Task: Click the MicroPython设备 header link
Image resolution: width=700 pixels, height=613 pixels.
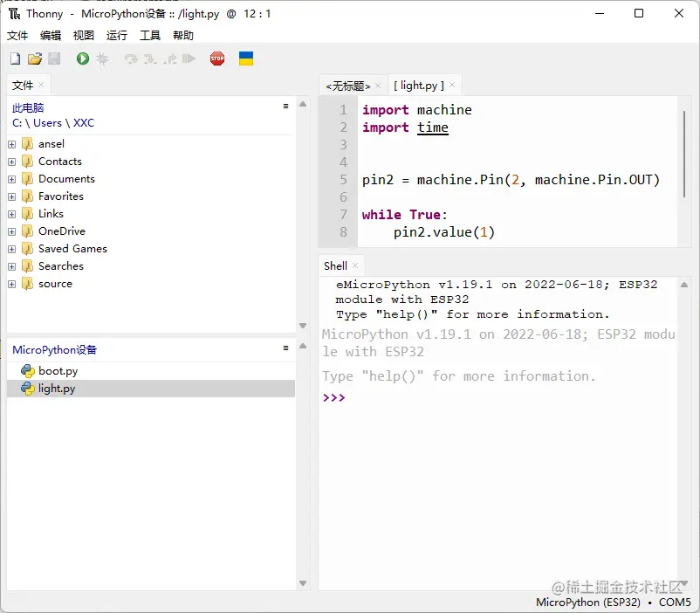Action: (54, 349)
